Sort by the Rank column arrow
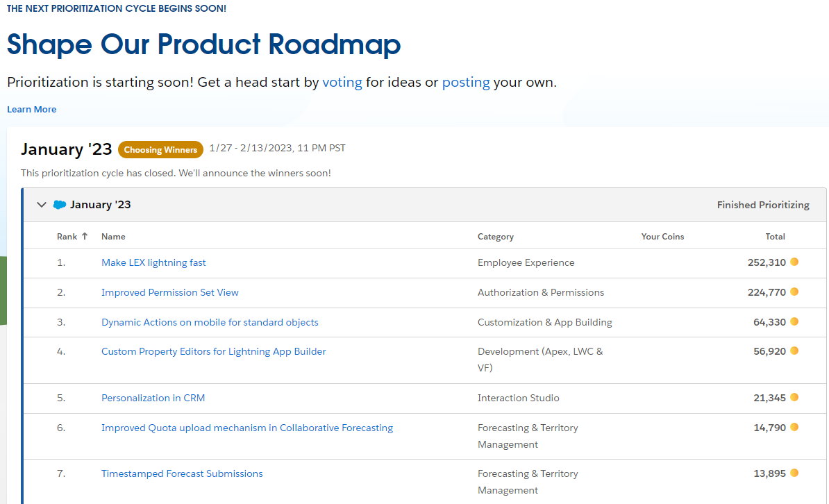Viewport: 829px width, 504px height. [85, 236]
